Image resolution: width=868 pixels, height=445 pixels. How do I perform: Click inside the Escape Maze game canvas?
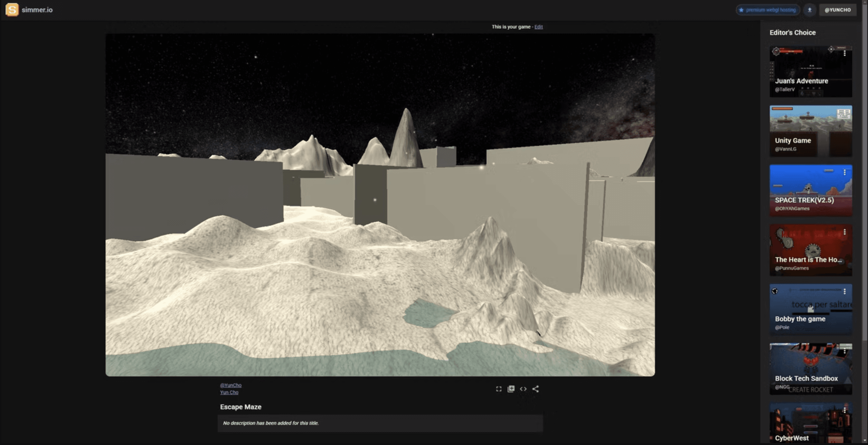(380, 205)
